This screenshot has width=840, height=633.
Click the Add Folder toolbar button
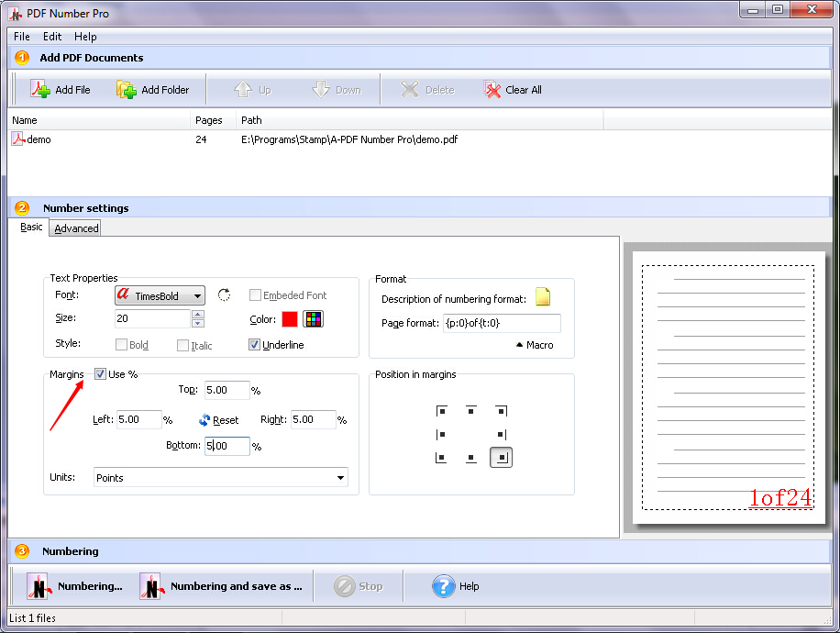click(152, 90)
